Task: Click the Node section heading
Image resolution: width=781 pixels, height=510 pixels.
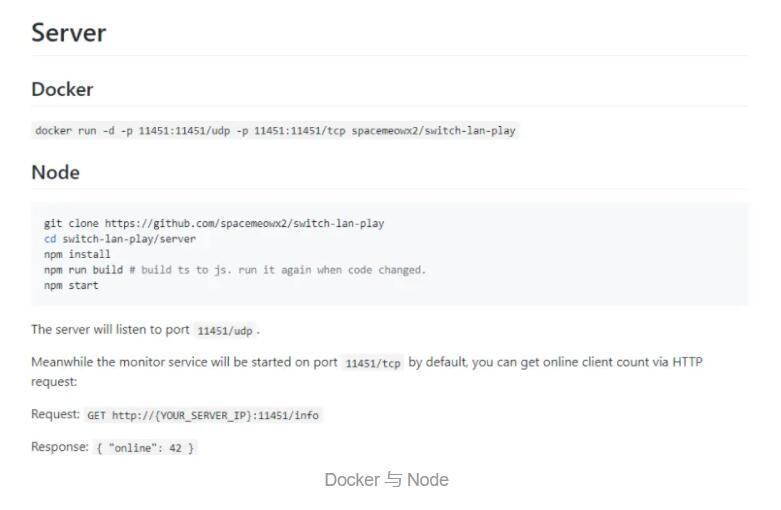Action: point(55,172)
